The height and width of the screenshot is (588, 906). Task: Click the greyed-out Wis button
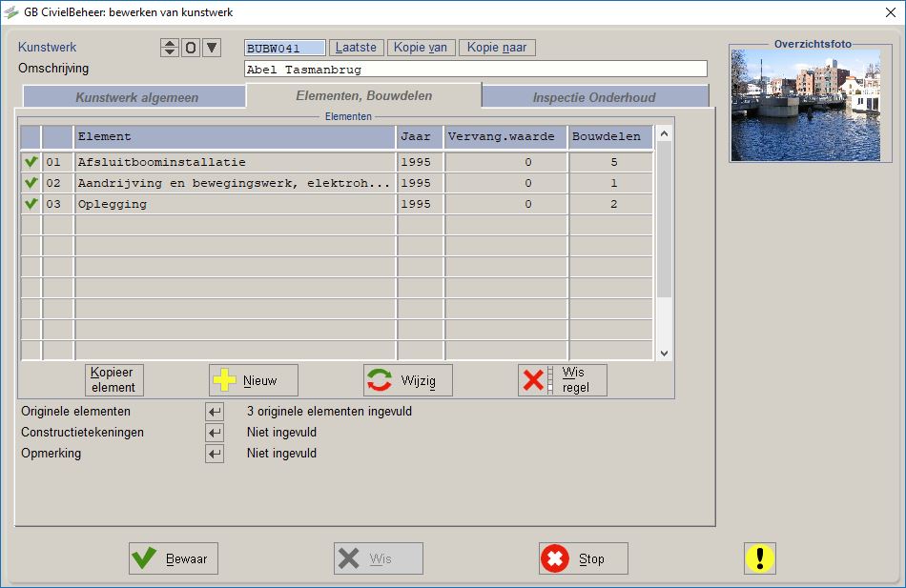click(x=379, y=558)
